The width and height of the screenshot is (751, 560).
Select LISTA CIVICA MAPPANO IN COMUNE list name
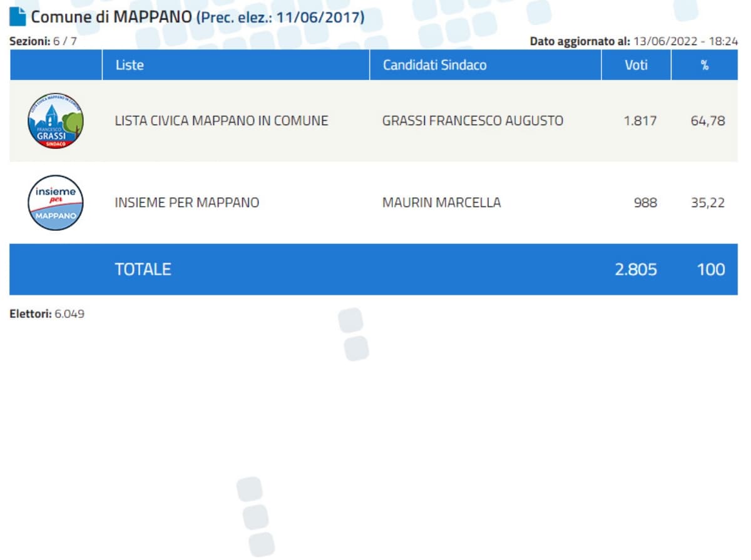(x=222, y=121)
